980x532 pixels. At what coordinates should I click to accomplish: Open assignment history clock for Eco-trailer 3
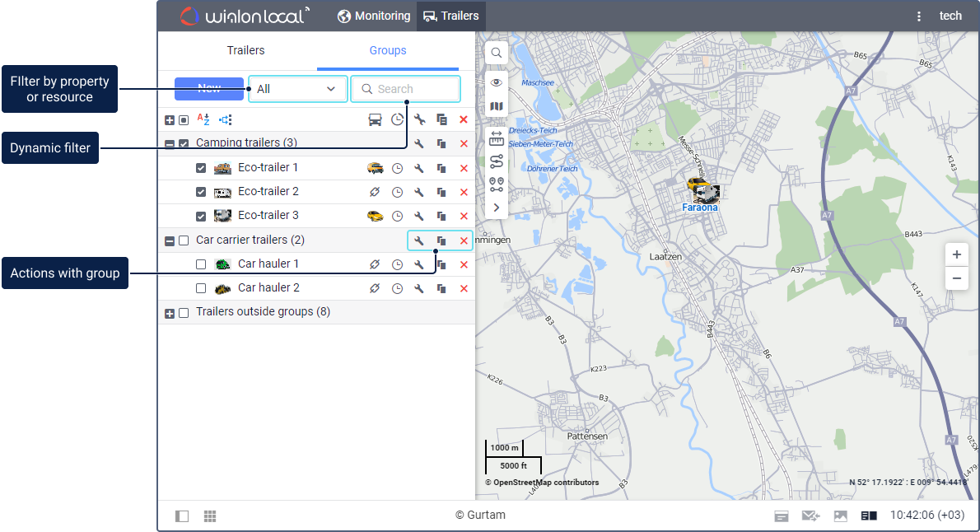point(397,216)
